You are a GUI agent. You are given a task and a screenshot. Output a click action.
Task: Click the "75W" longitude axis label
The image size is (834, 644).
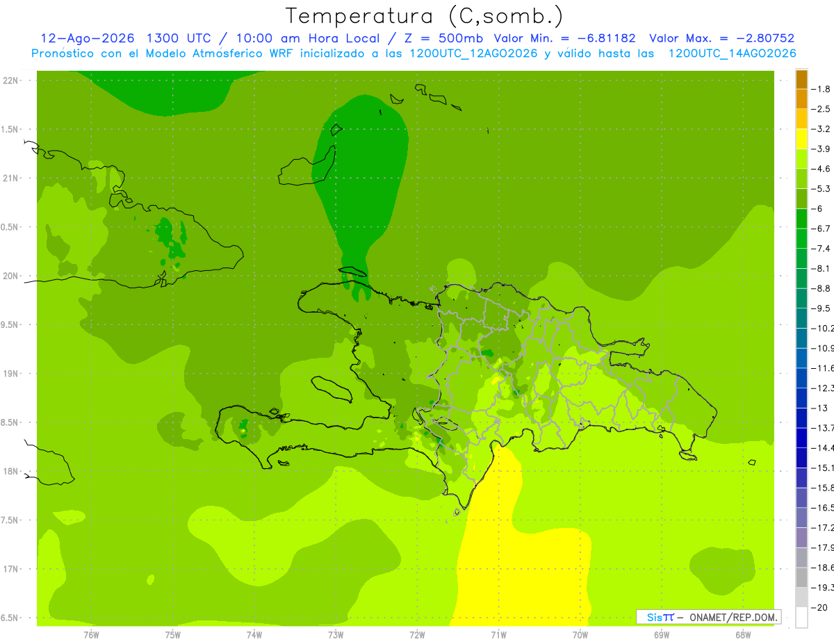coord(173,635)
